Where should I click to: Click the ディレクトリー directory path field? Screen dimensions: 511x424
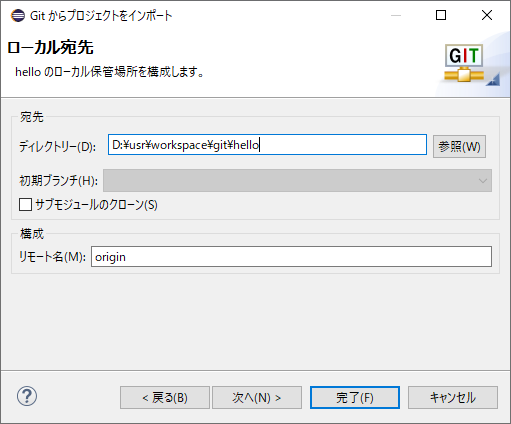[x=267, y=145]
